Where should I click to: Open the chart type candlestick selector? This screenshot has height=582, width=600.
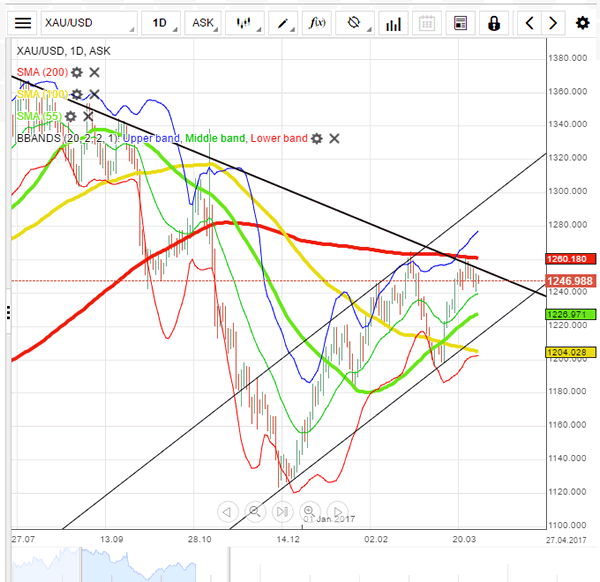[x=245, y=23]
